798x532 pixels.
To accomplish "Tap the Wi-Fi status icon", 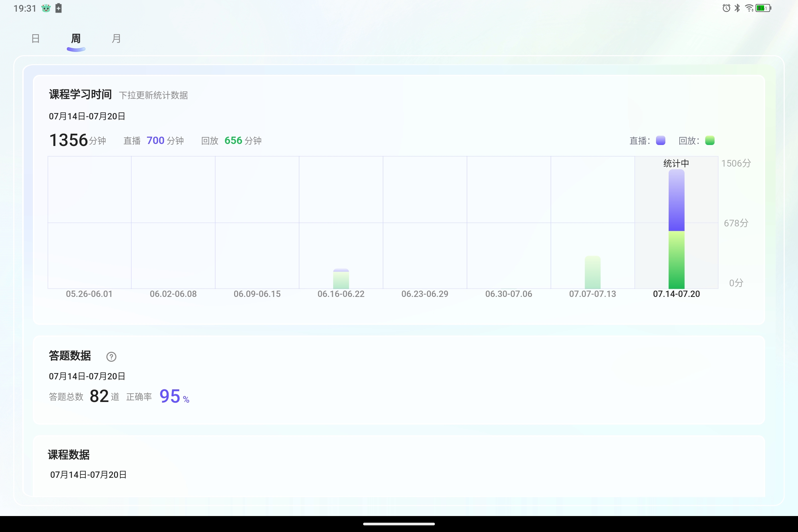I will pos(749,8).
